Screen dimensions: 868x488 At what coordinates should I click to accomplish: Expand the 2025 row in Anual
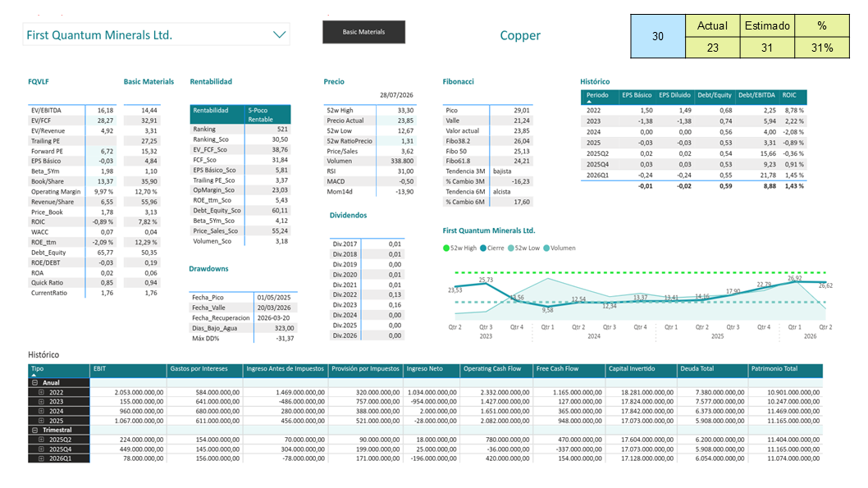click(x=41, y=421)
